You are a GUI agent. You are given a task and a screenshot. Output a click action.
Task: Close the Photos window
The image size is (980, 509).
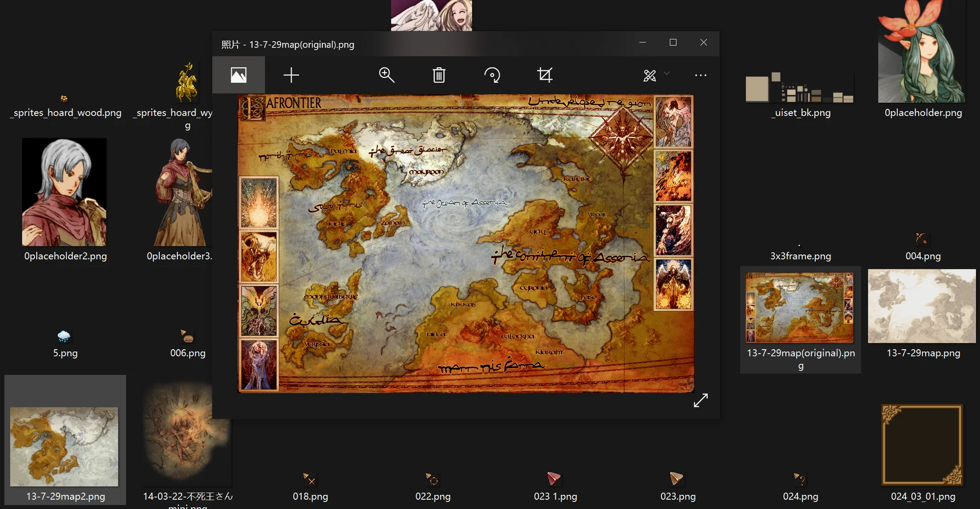(x=704, y=43)
